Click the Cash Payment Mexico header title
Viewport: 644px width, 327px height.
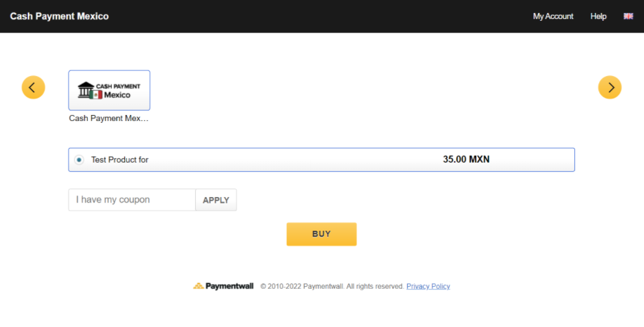point(60,16)
